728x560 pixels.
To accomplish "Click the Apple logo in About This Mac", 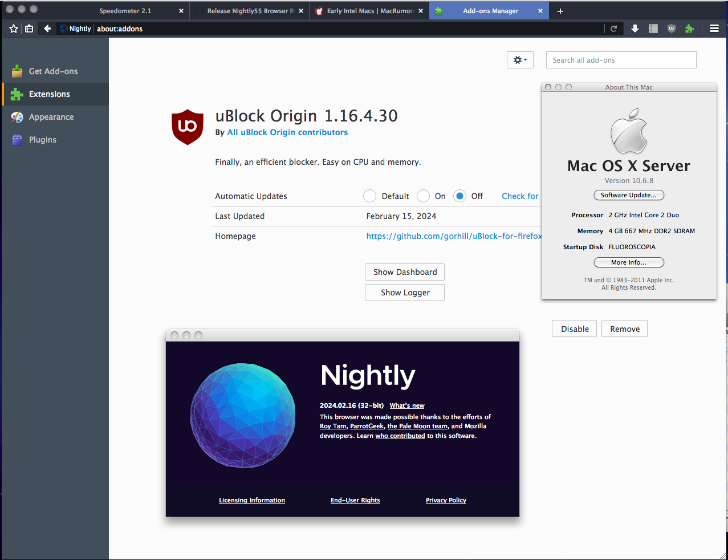I will tap(629, 130).
